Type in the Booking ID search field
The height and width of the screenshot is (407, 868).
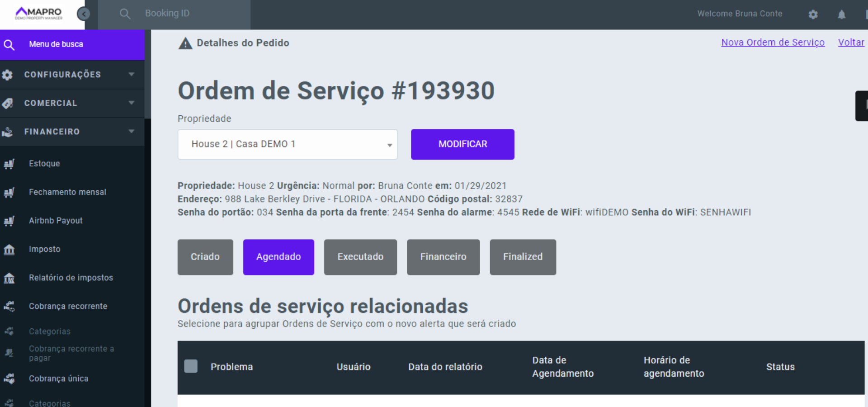click(194, 14)
